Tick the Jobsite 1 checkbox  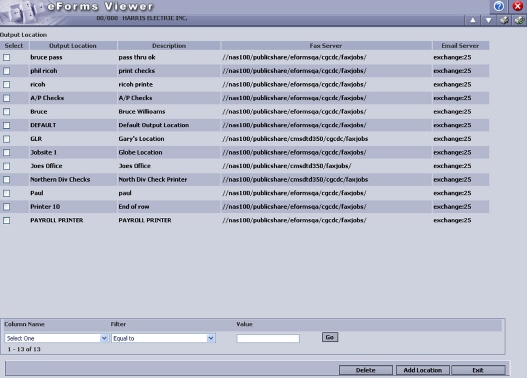[6, 153]
